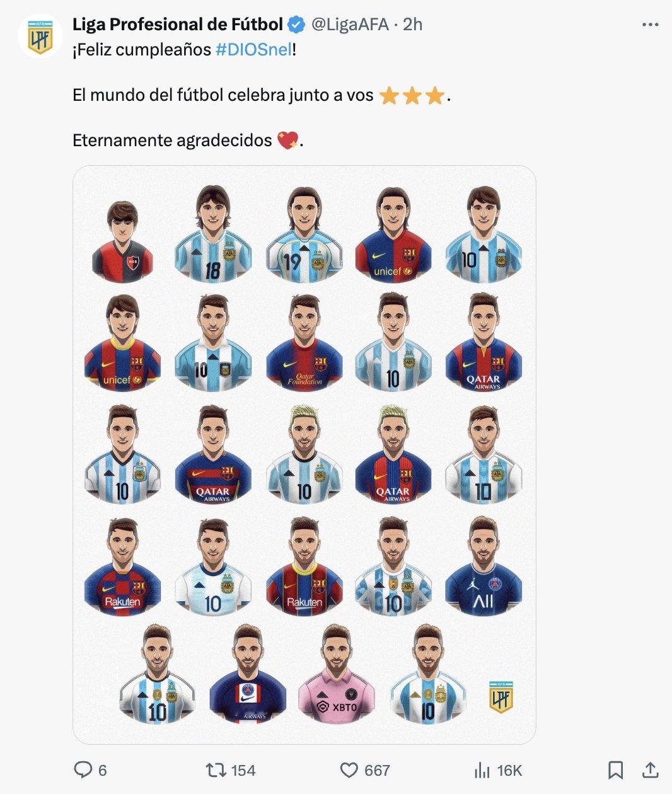The image size is (672, 794).
Task: Bookmark this post
Action: (616, 769)
